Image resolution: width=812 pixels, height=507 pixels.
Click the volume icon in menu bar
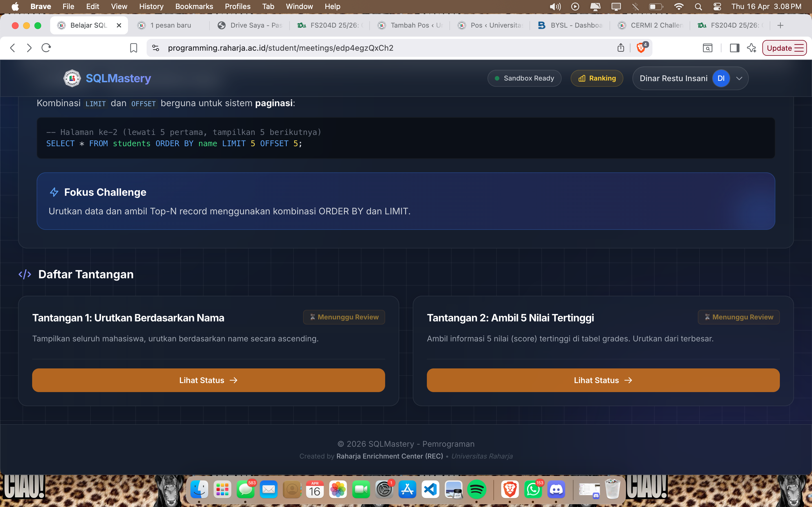[x=555, y=6]
